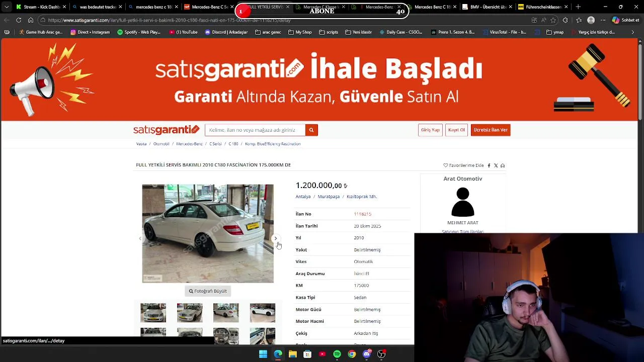This screenshot has width=644, height=362.
Task: Open arac gerec bookmarks folder
Action: pos(268,32)
